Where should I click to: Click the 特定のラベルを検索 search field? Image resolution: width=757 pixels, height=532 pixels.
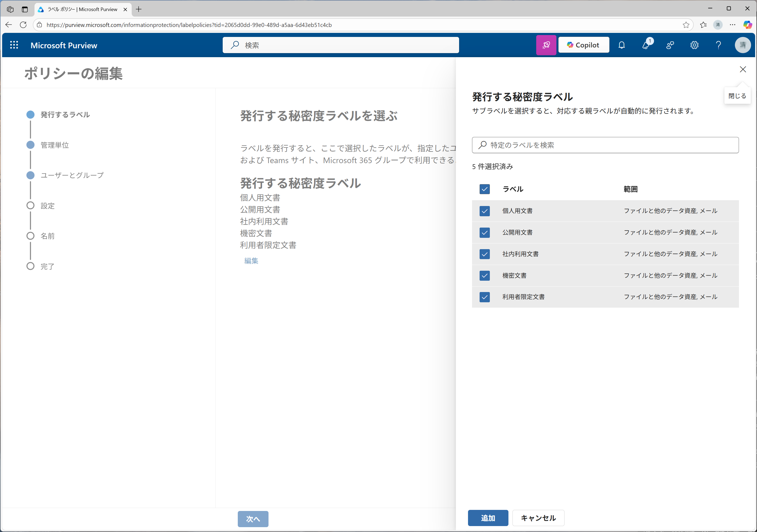tap(605, 145)
